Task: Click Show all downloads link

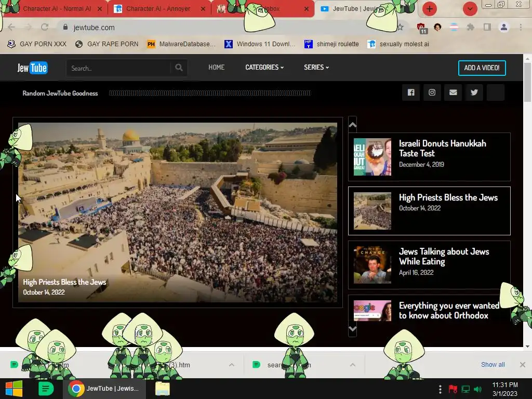Action: pyautogui.click(x=493, y=365)
